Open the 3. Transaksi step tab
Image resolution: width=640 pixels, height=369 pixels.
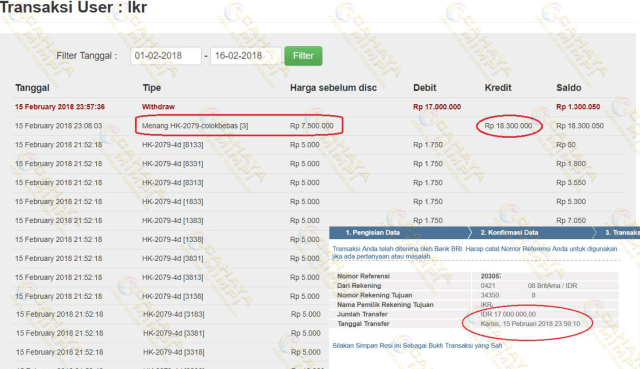click(x=620, y=233)
